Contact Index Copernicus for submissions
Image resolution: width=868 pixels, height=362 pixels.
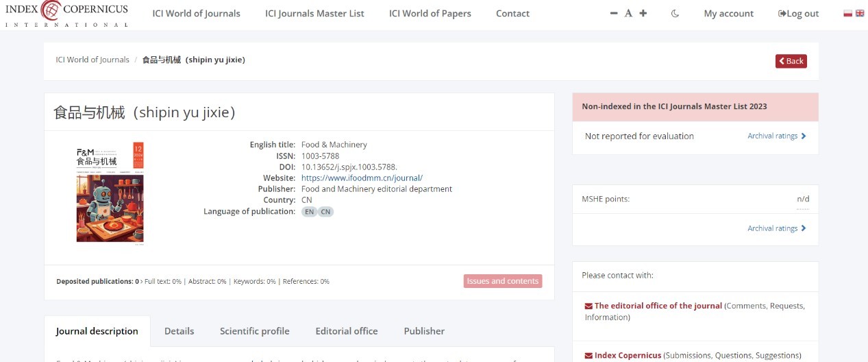[x=628, y=355]
